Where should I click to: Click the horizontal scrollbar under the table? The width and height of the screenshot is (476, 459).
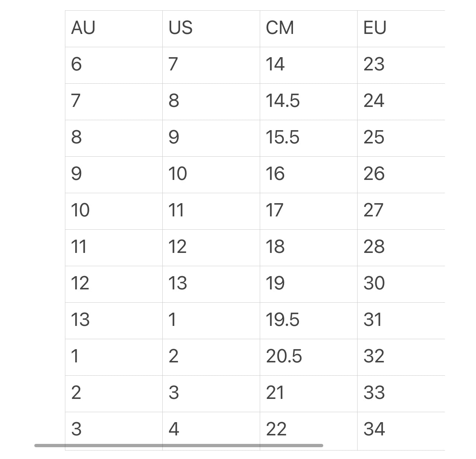coord(179,445)
